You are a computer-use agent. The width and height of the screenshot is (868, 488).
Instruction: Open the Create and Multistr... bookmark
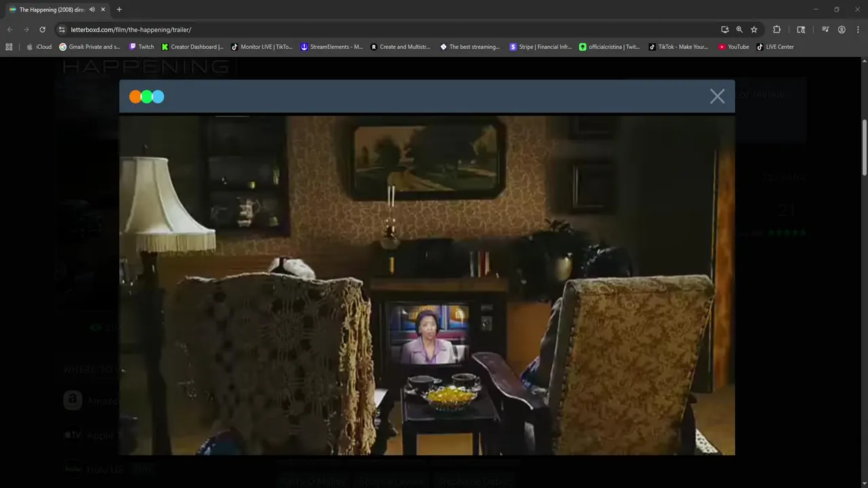point(401,47)
